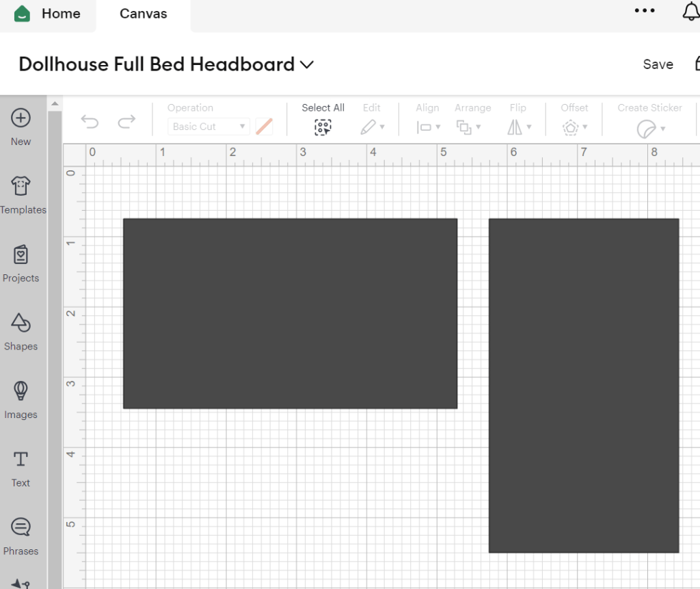Click the operation color swatch
Screen dimensions: 700x589
click(x=264, y=127)
